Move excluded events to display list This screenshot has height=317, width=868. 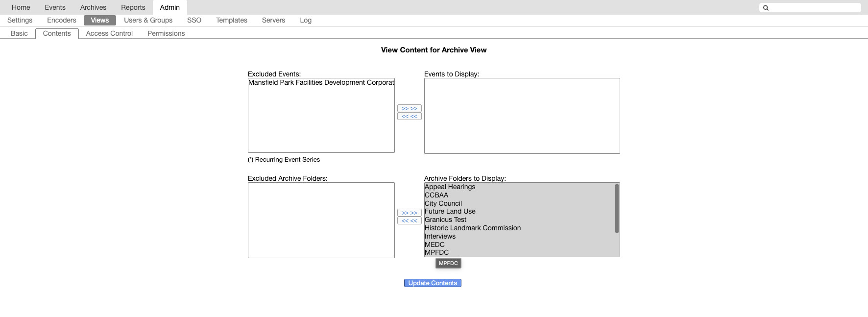coord(410,108)
